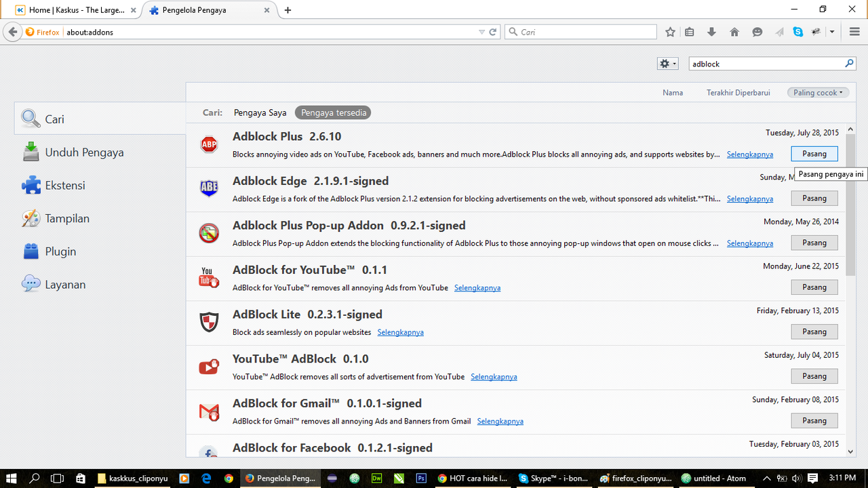Image resolution: width=868 pixels, height=488 pixels.
Task: Open the Paling cocok sort dropdown
Action: [818, 93]
